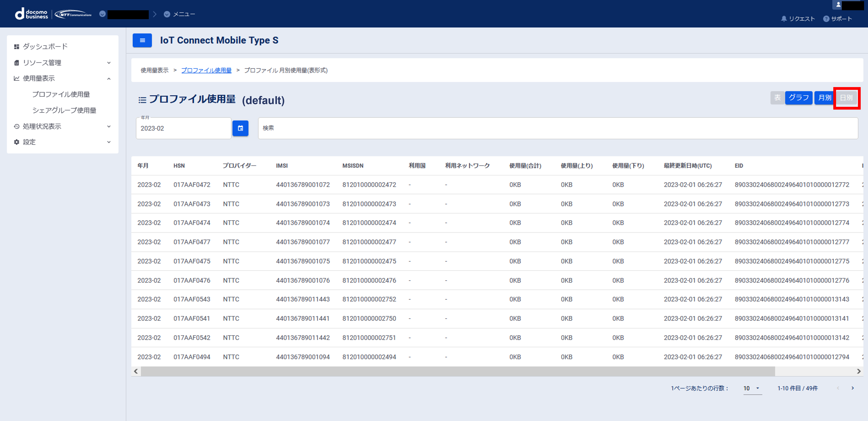Open the calendar date picker icon
The height and width of the screenshot is (421, 868).
click(240, 128)
